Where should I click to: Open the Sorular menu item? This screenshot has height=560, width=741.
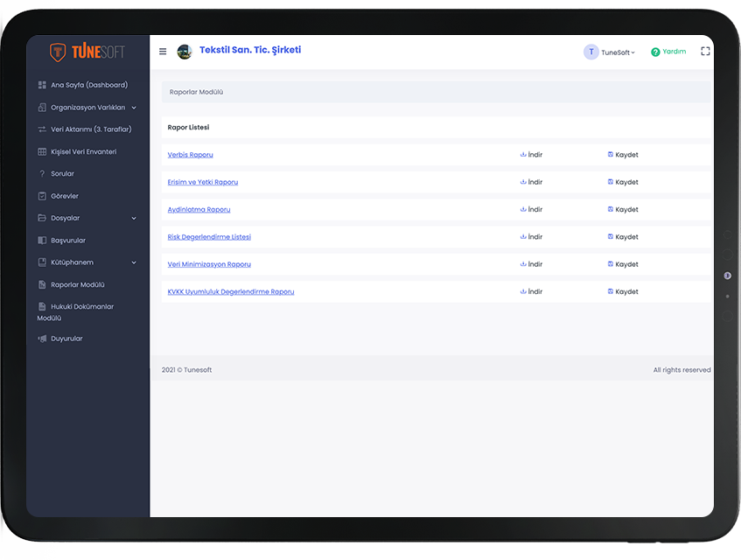62,173
